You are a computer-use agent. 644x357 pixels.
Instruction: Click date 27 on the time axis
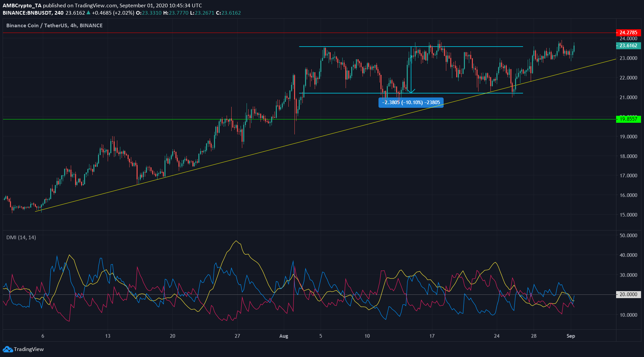(237, 336)
